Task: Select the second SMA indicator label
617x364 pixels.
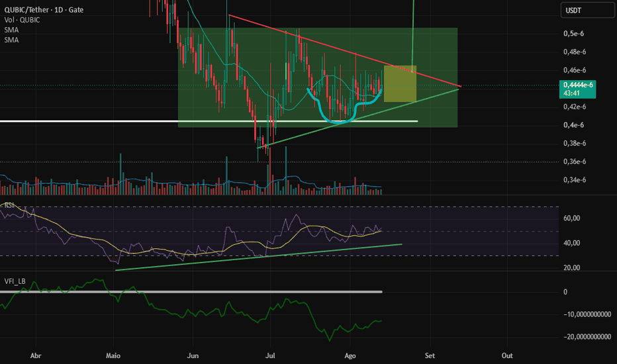Action: point(11,40)
